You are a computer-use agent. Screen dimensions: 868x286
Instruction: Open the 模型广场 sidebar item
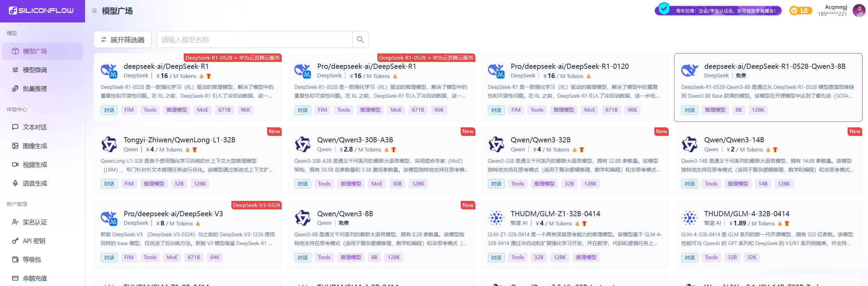pos(43,51)
